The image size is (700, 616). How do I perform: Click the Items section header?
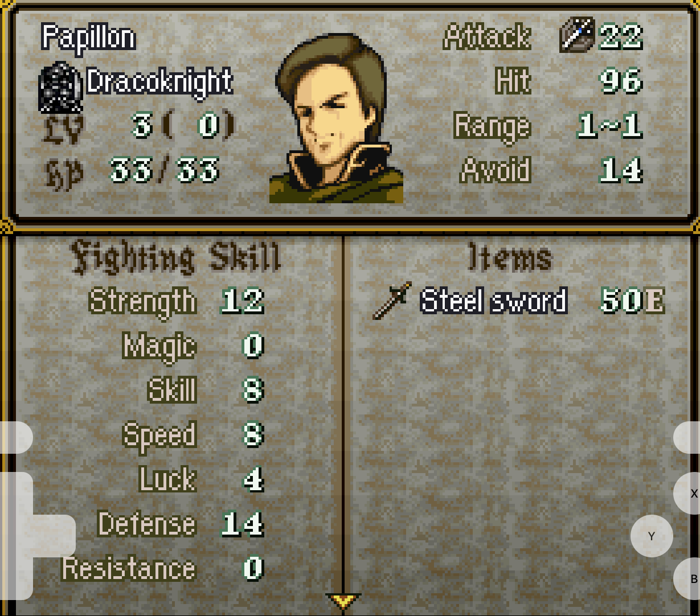pos(510,257)
